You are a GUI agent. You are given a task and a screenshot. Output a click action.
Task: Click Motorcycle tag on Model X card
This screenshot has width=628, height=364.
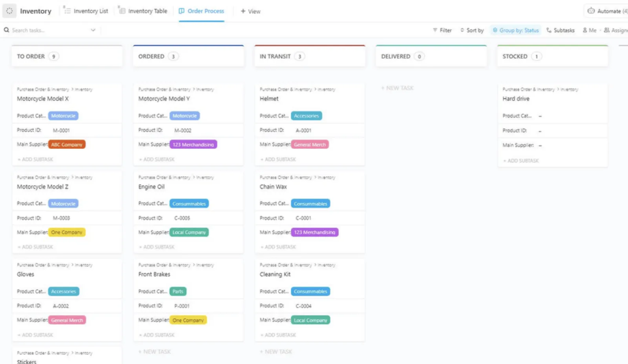(63, 116)
